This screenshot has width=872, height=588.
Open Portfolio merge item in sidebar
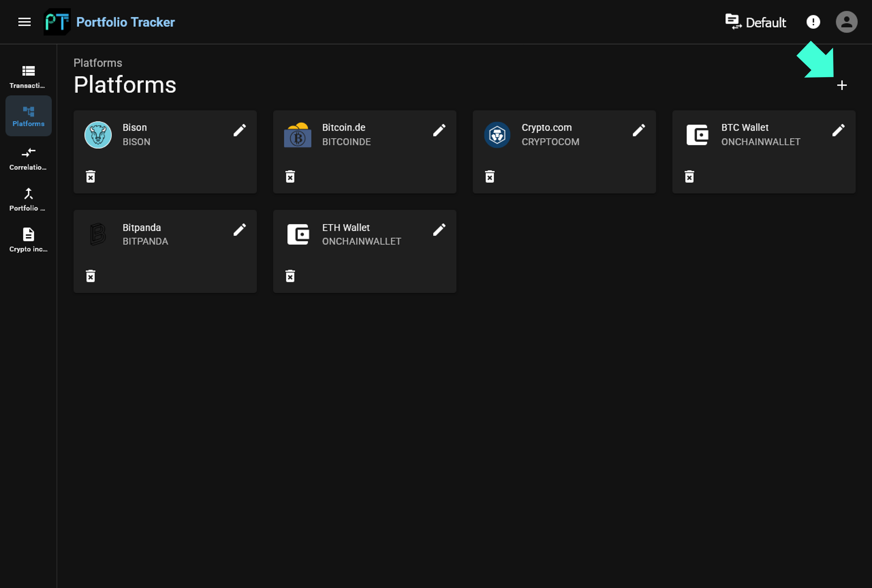(29, 200)
